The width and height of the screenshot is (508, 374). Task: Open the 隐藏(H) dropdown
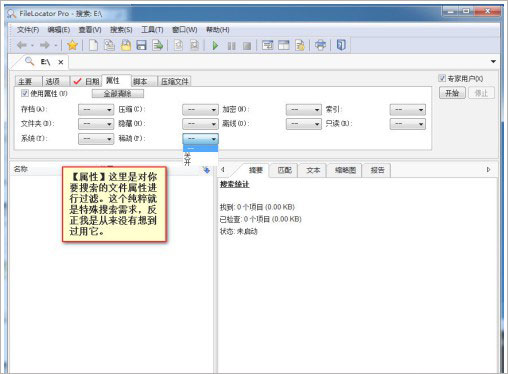coord(200,124)
